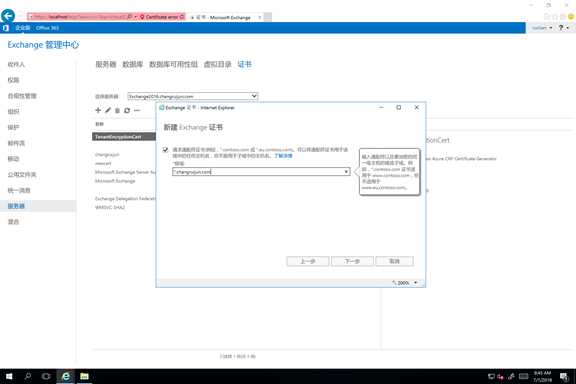Viewport: 576px width, 384px height.
Task: Go back with the browser back arrow
Action: [x=8, y=16]
